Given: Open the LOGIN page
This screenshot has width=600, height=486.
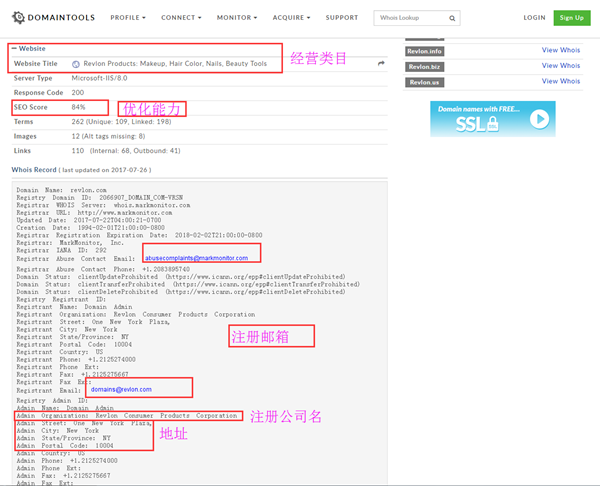Looking at the screenshot, I should [x=534, y=18].
